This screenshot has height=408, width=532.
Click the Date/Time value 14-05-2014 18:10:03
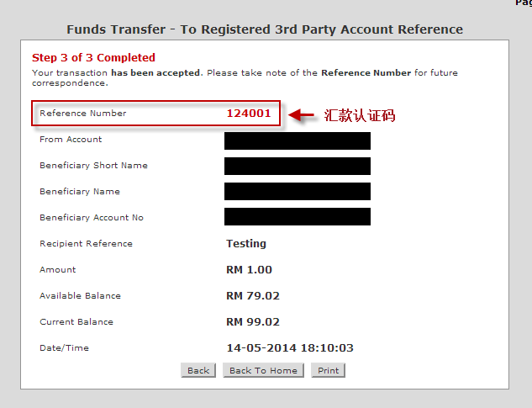pyautogui.click(x=290, y=348)
